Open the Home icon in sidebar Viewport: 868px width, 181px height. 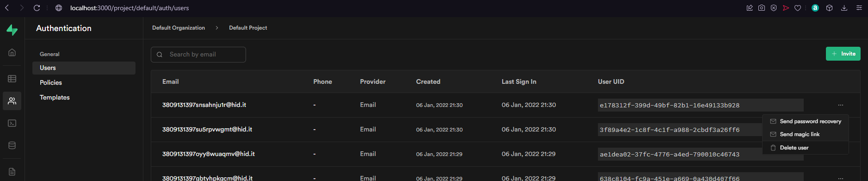pyautogui.click(x=12, y=52)
